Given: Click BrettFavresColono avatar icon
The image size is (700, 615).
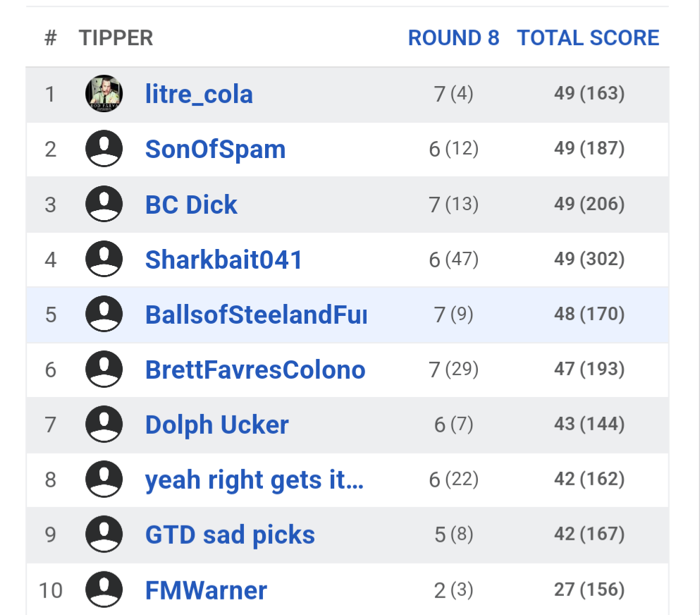Looking at the screenshot, I should click(x=104, y=370).
